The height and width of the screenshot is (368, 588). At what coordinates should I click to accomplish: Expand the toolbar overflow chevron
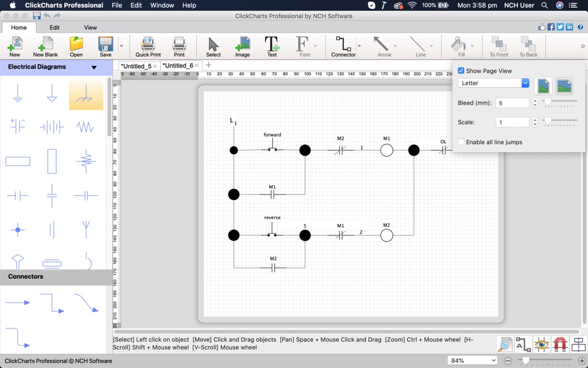tap(583, 46)
